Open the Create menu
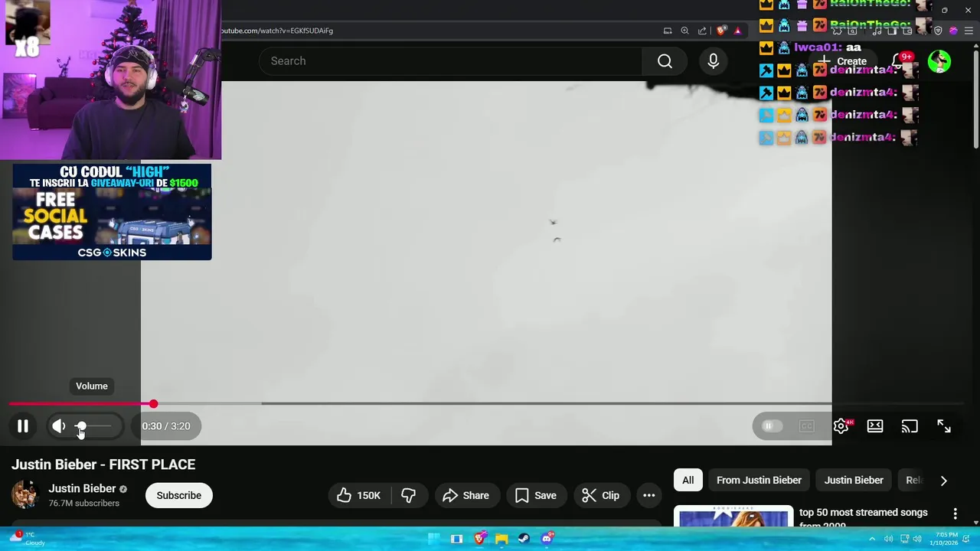Viewport: 980px width, 551px height. point(843,61)
